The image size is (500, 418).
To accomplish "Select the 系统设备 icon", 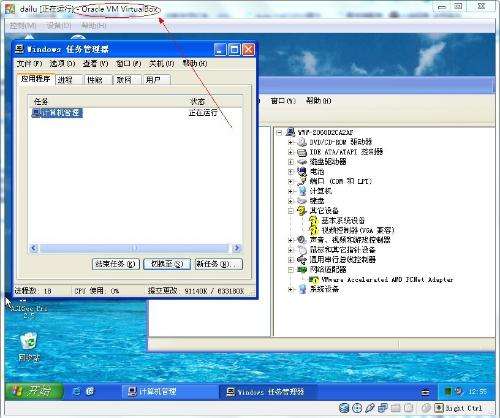I will click(x=302, y=289).
